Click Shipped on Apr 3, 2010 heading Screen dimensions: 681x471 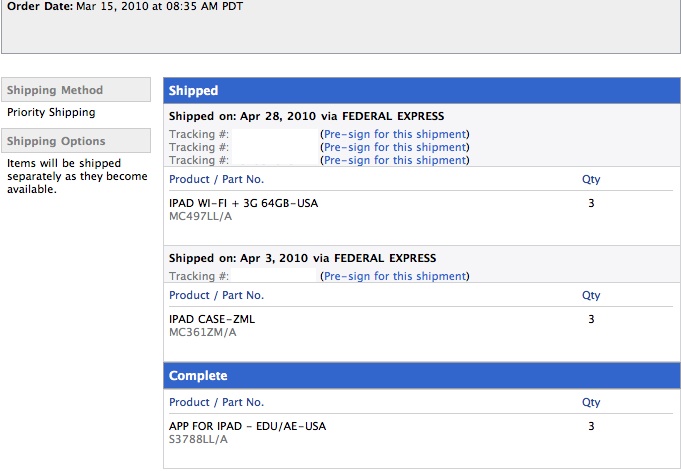click(x=302, y=258)
